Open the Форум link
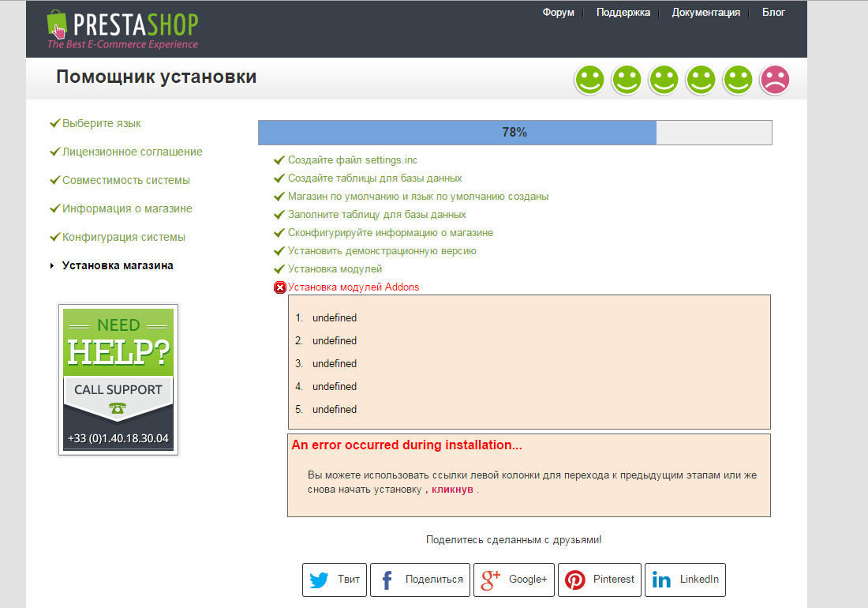 [558, 13]
